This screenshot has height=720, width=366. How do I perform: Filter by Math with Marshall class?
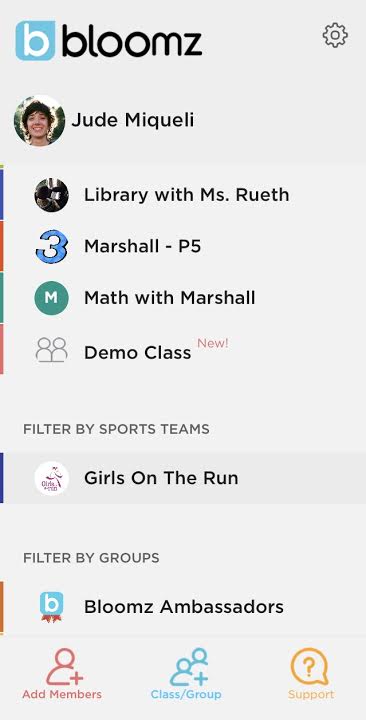[x=183, y=298]
